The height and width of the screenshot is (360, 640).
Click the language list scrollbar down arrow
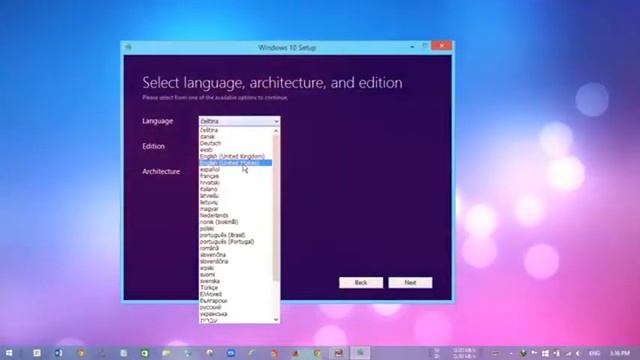pyautogui.click(x=276, y=320)
